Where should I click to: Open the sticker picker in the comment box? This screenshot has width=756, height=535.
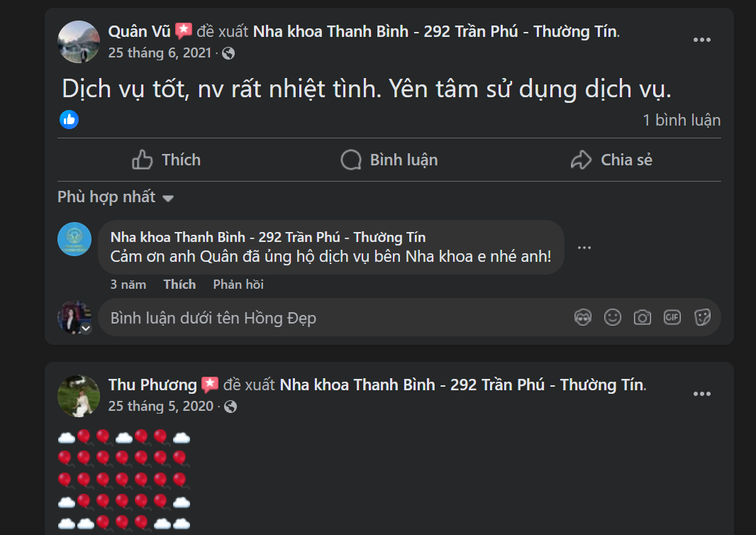pos(702,318)
